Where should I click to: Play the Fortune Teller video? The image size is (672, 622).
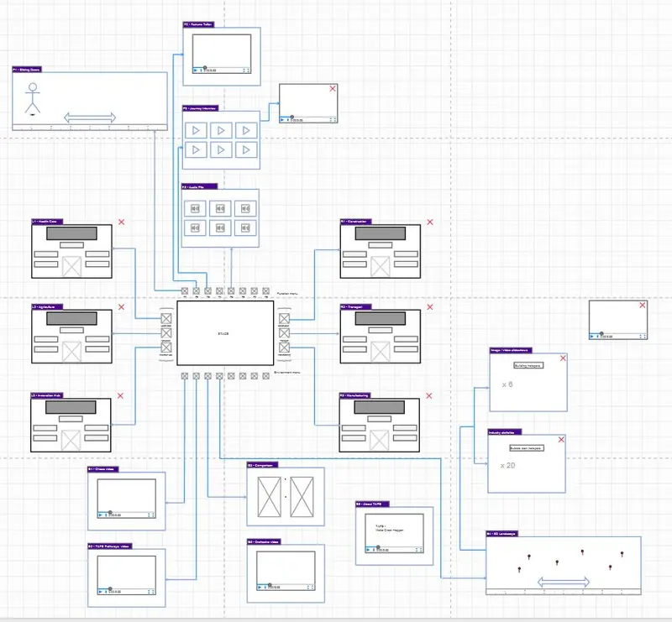pyautogui.click(x=196, y=71)
